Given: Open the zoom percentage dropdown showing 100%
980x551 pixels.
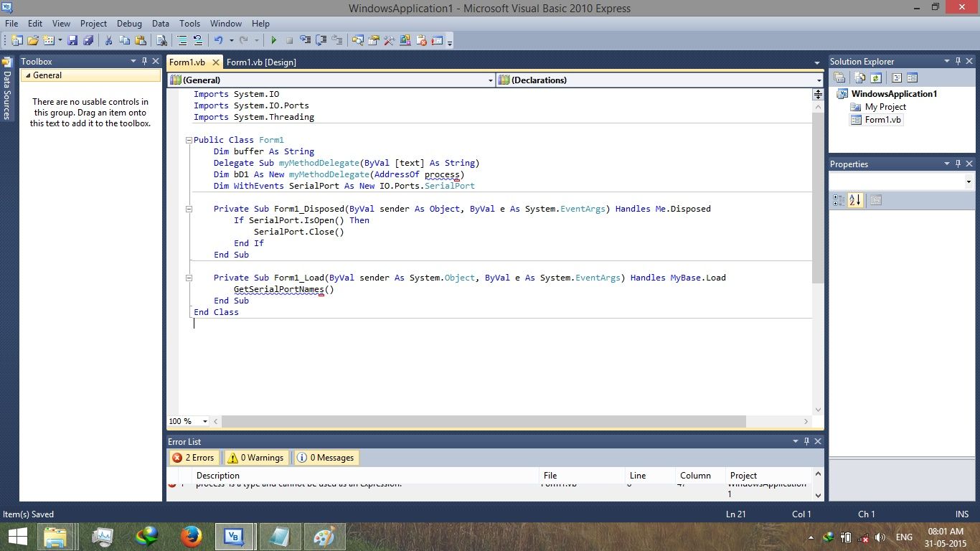Looking at the screenshot, I should tap(203, 421).
